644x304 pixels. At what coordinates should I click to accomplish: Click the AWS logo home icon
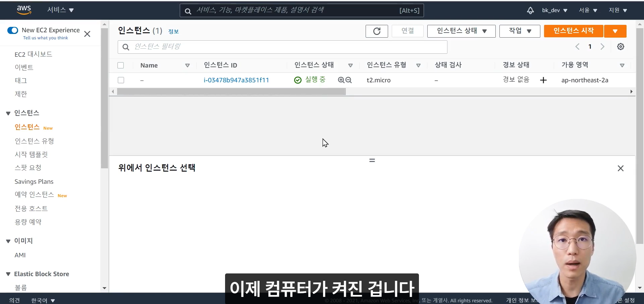(24, 10)
